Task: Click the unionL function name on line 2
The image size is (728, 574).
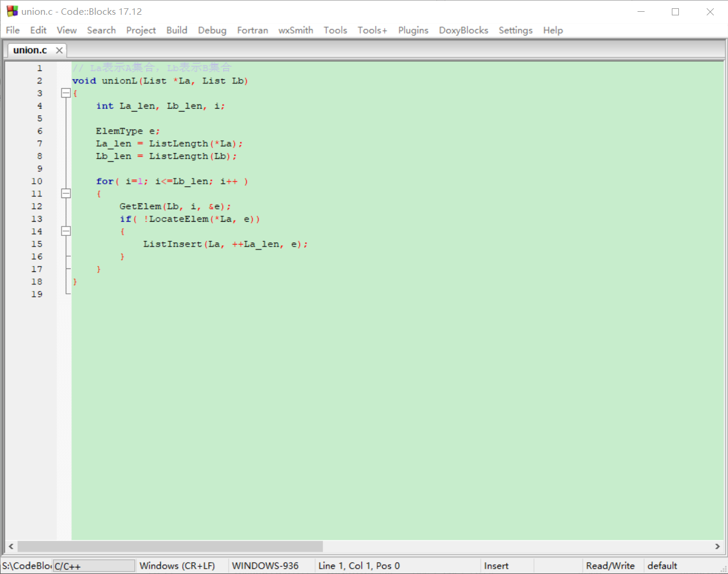Action: 119,81
